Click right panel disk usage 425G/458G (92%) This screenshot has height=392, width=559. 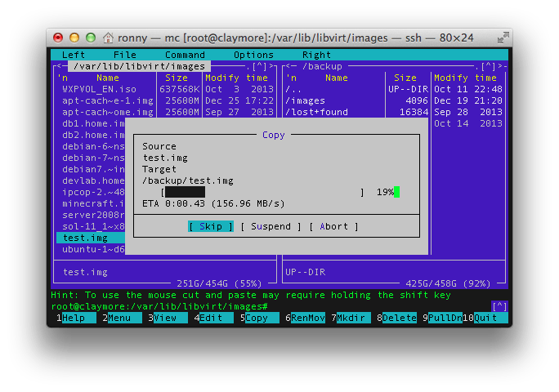click(448, 283)
